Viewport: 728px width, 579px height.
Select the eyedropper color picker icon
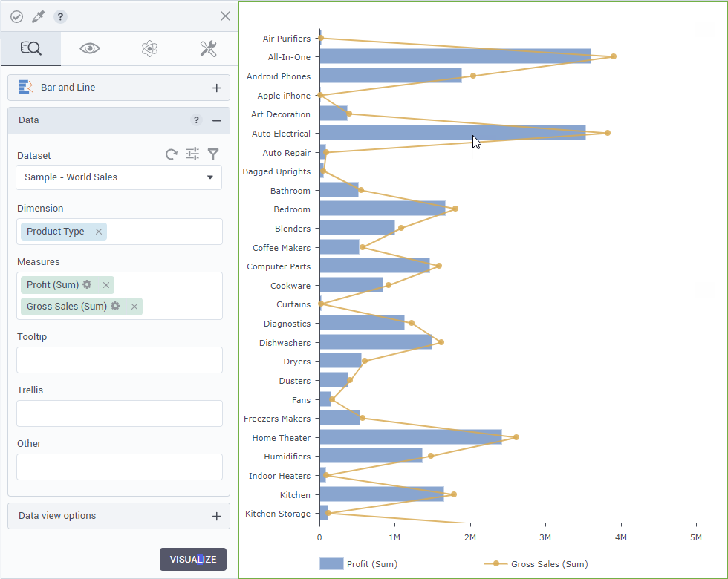pos(39,16)
